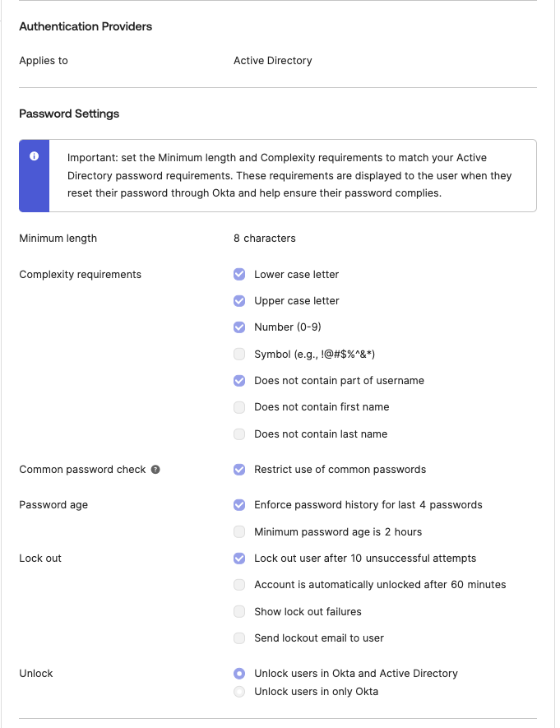Disable the Upper case letter requirement
Image resolution: width=560 pixels, height=728 pixels.
tap(238, 300)
